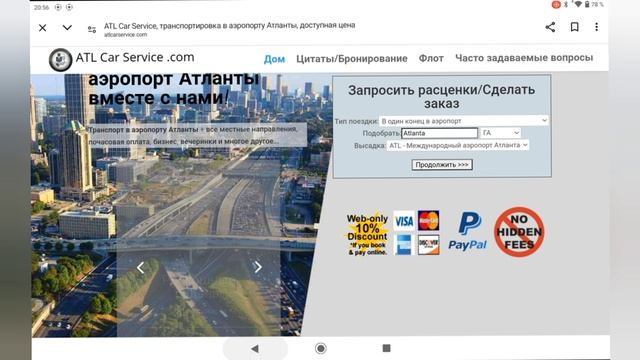Open the Флот page
The image size is (640, 360).
431,58
